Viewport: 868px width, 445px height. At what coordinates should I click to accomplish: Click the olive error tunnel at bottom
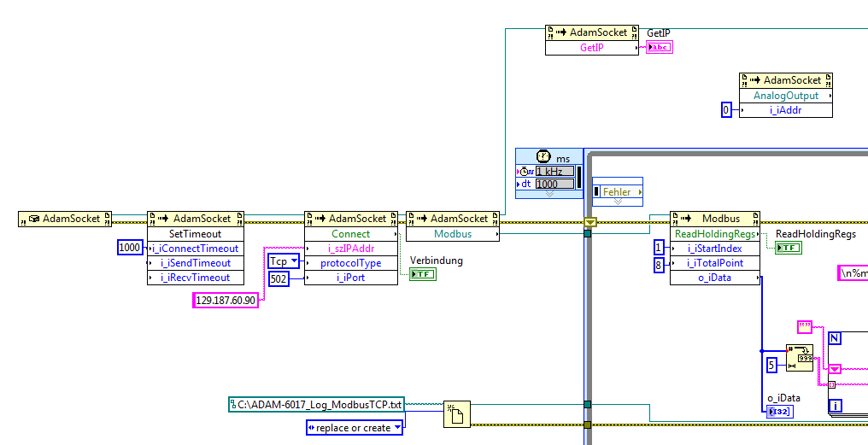pos(587,425)
